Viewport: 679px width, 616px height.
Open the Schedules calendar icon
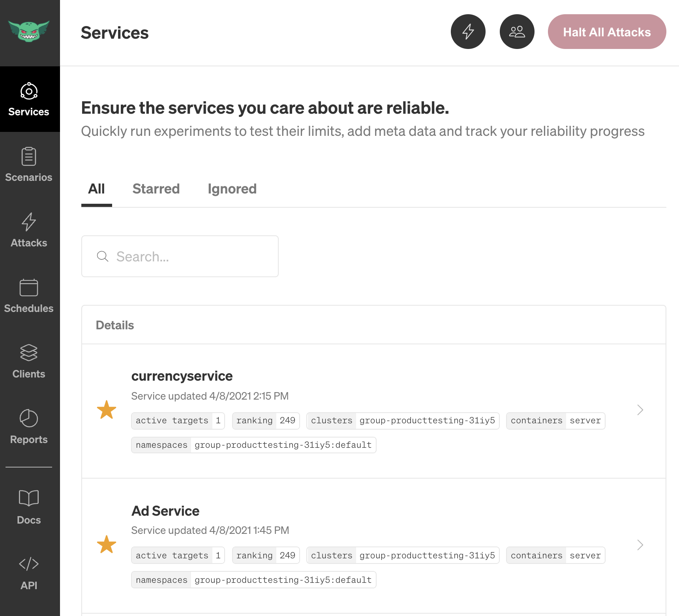28,294
